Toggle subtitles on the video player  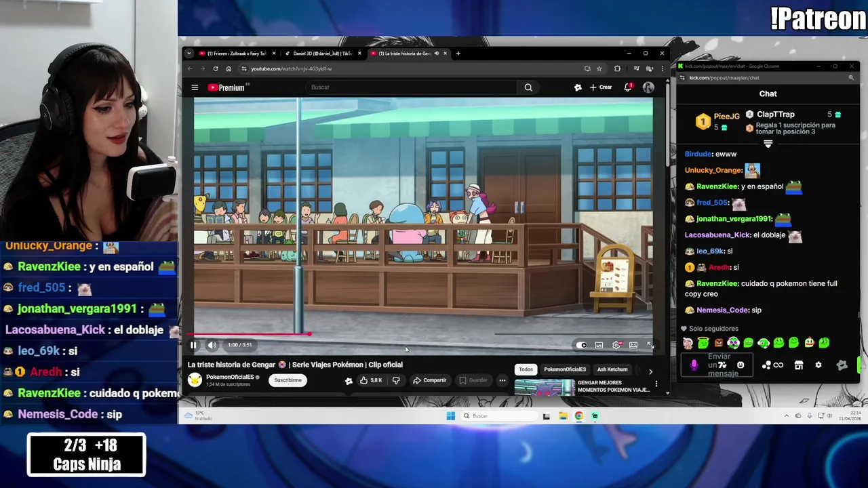599,345
